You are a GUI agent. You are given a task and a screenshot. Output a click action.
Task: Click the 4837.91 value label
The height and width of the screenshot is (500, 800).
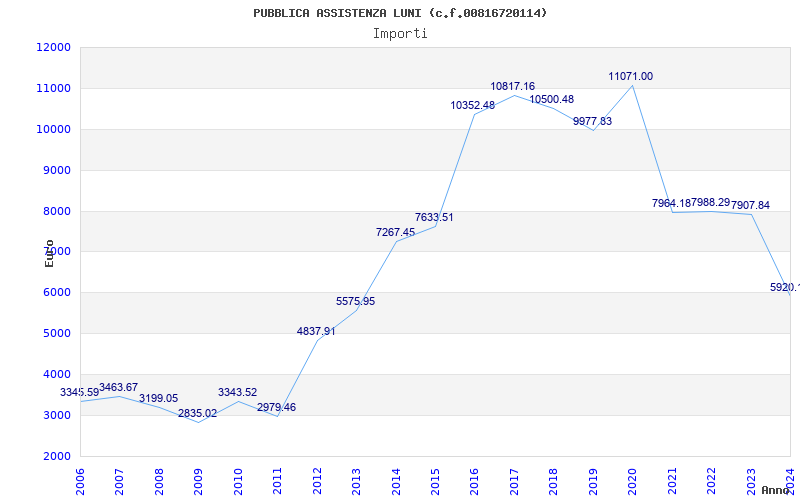pyautogui.click(x=316, y=332)
